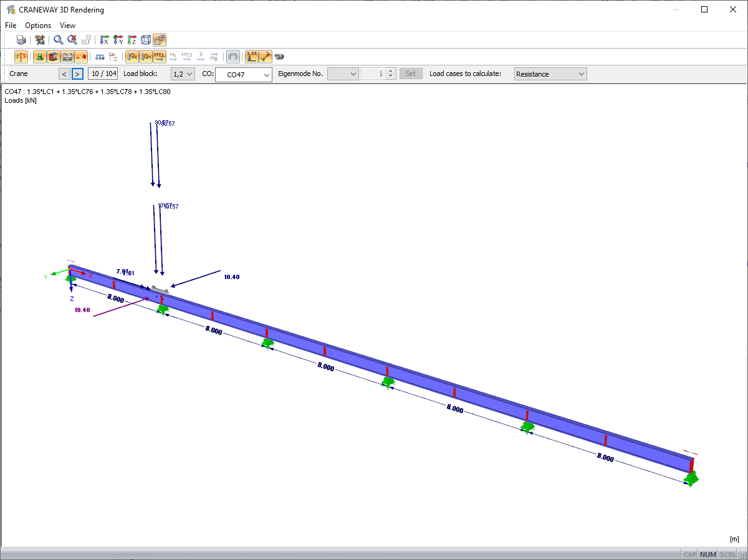Show view in X direction
Viewport: 748px width, 560px height.
(104, 40)
